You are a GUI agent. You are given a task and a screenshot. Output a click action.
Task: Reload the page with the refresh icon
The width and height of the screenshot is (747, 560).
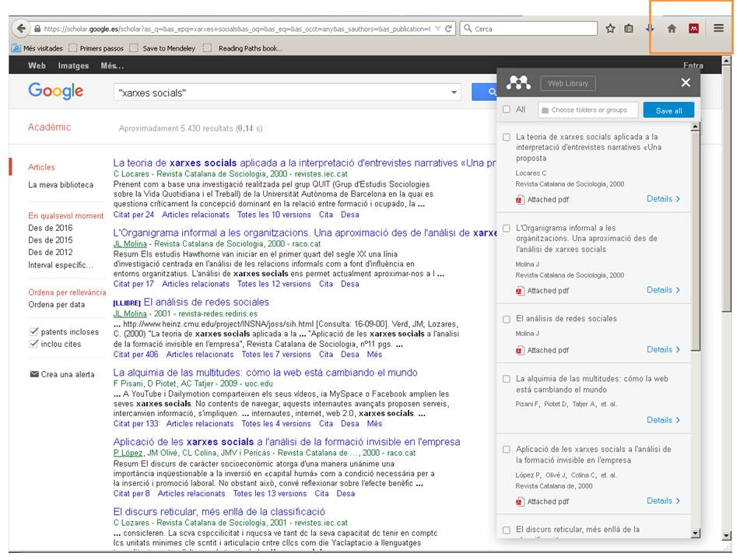coord(448,29)
